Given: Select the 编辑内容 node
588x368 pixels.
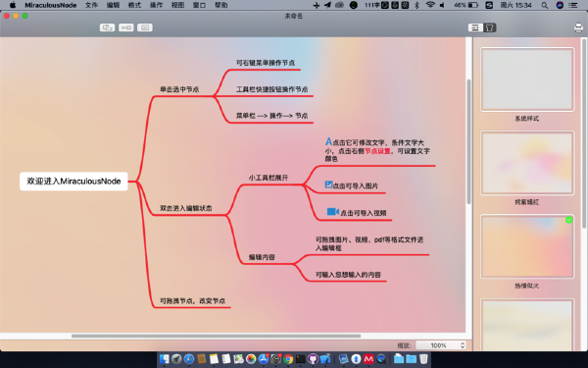Looking at the screenshot, I should click(262, 257).
